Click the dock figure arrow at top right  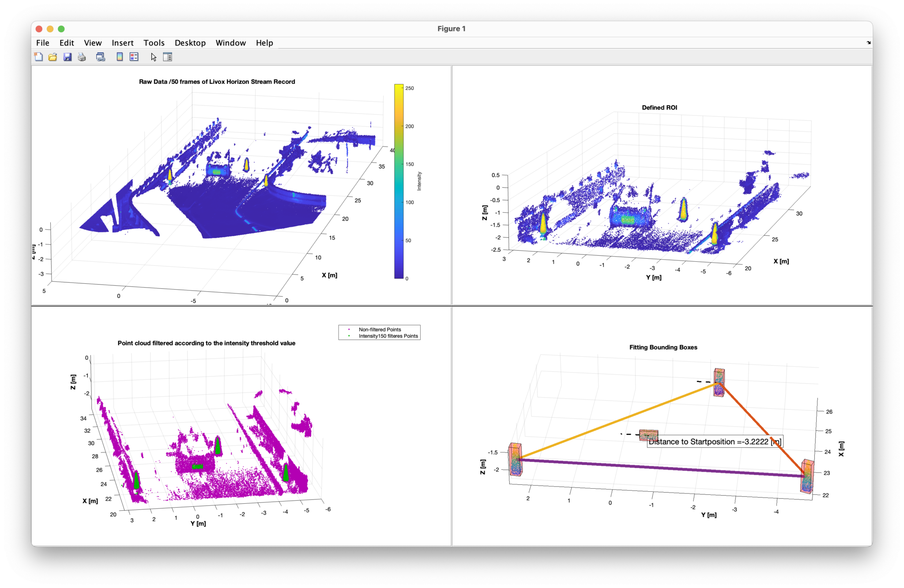pos(868,43)
